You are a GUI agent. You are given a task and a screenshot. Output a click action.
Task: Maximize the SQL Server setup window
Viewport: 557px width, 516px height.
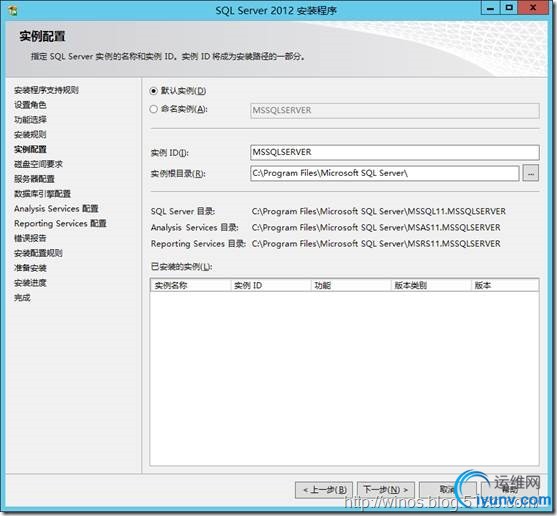tap(509, 8)
